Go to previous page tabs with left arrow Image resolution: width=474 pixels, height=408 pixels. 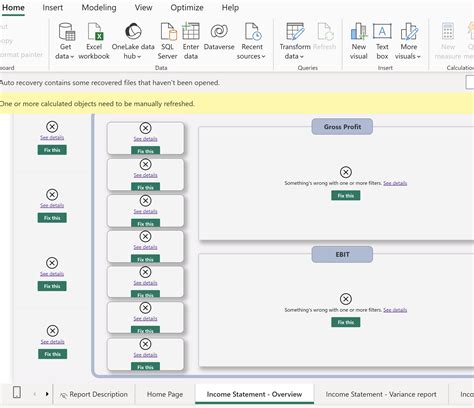tap(35, 394)
